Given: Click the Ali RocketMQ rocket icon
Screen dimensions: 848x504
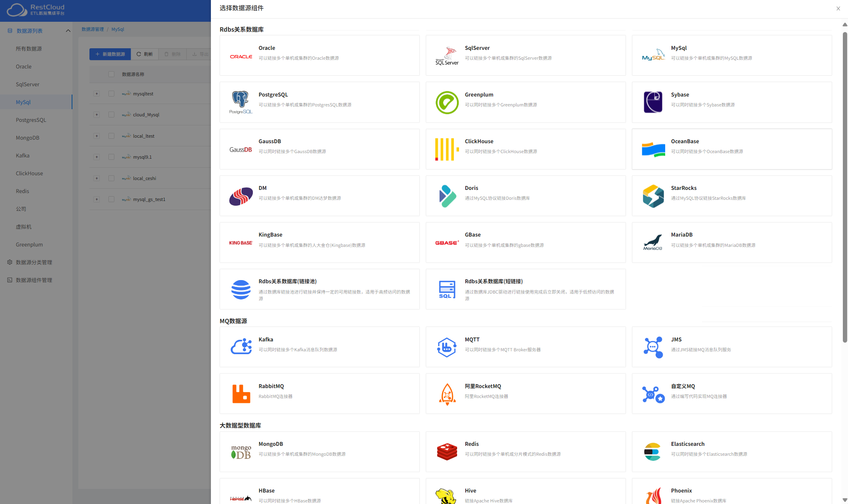Looking at the screenshot, I should pyautogui.click(x=447, y=394).
